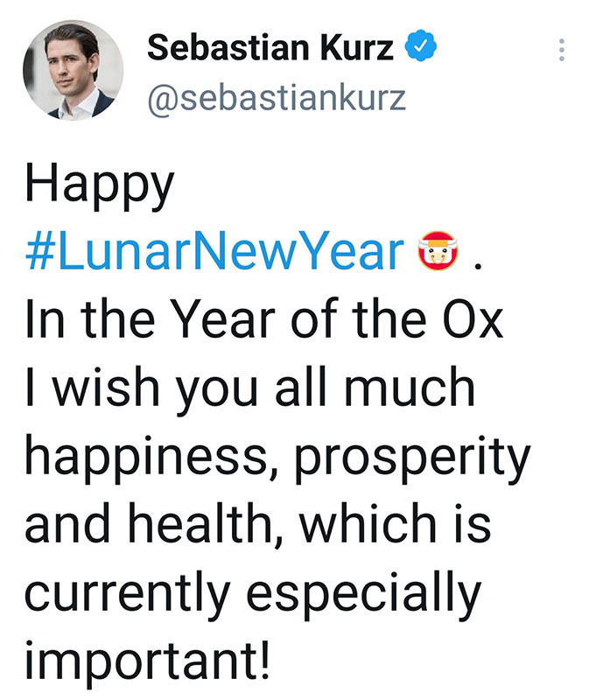Click the word "Happy" in the tweet

click(x=100, y=186)
